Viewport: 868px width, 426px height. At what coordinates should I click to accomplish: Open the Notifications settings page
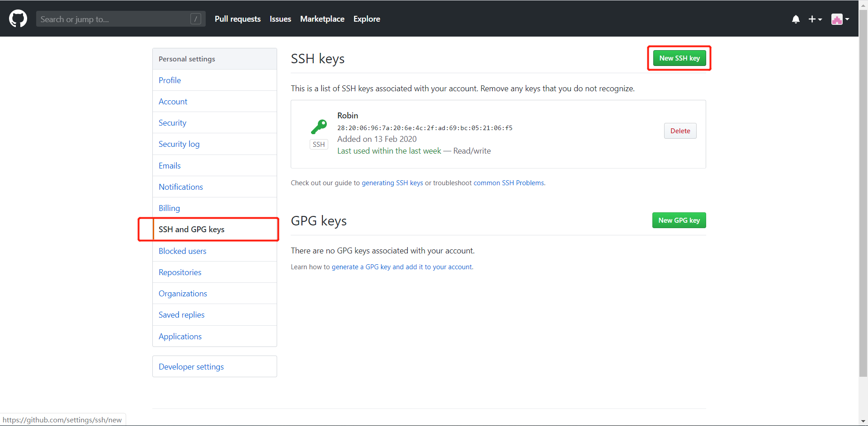pos(215,187)
